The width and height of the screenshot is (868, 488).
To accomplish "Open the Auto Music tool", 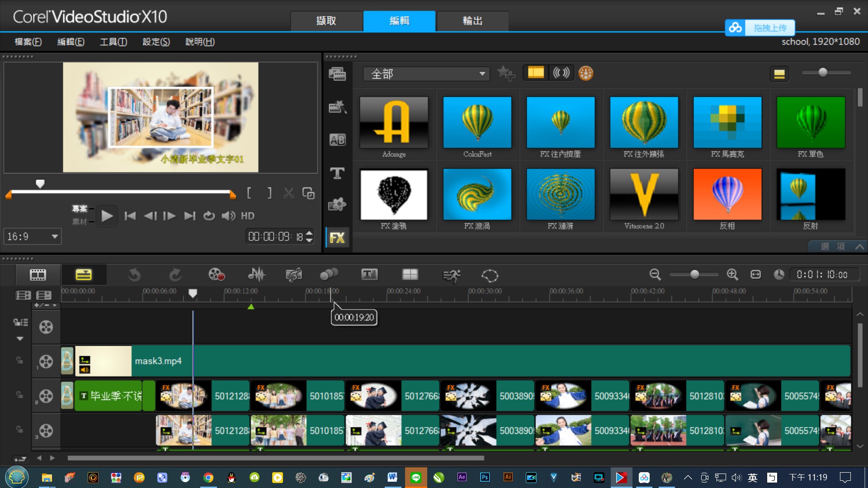I will (x=294, y=275).
